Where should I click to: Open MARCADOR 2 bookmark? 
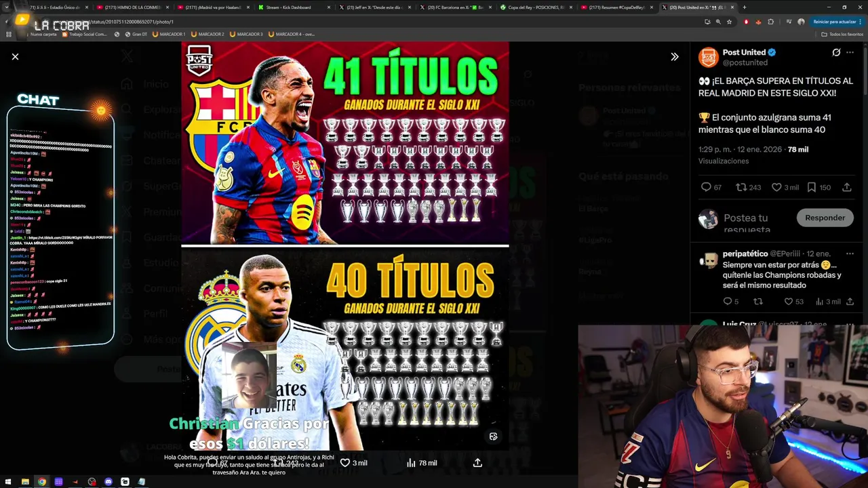coord(208,34)
